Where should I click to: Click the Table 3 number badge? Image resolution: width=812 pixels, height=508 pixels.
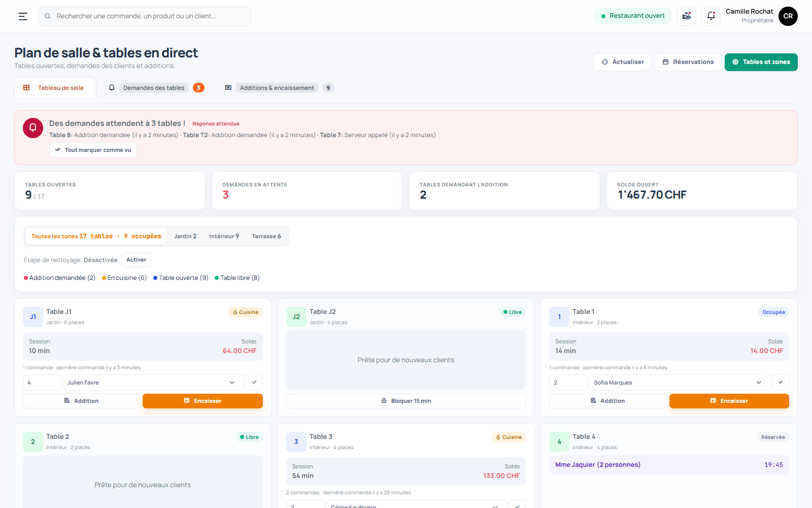point(296,442)
